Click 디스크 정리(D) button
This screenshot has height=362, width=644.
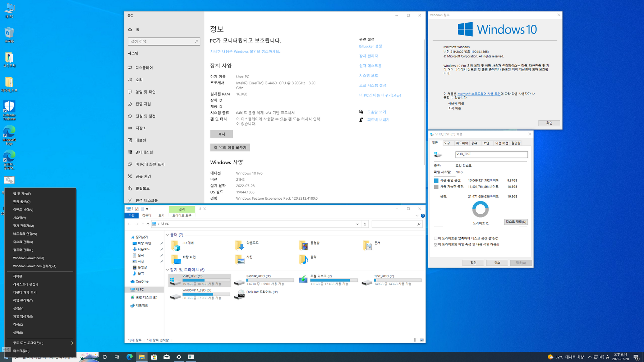(x=516, y=222)
